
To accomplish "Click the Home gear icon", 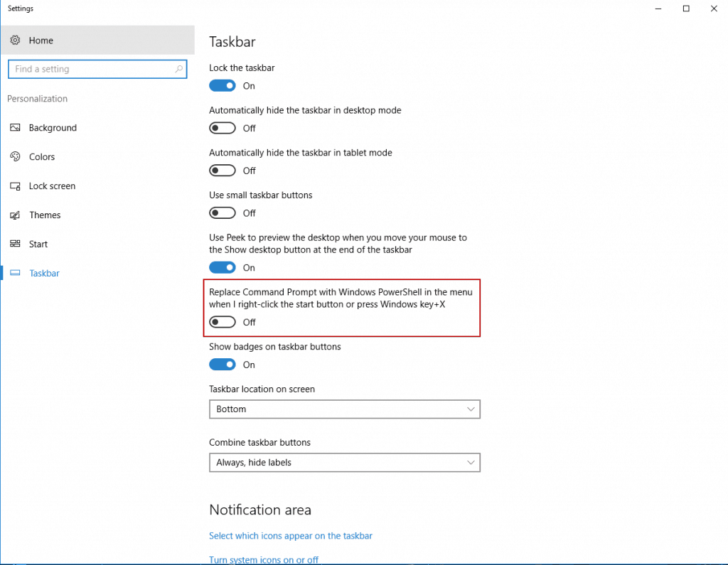I will (16, 40).
